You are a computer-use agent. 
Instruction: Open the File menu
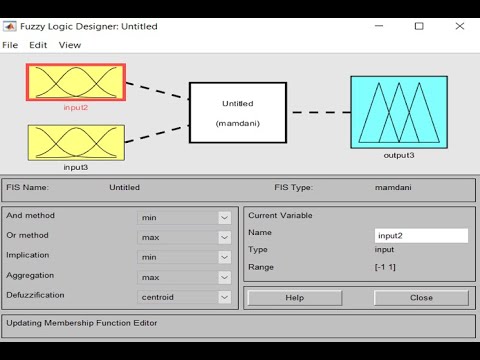pos(10,45)
